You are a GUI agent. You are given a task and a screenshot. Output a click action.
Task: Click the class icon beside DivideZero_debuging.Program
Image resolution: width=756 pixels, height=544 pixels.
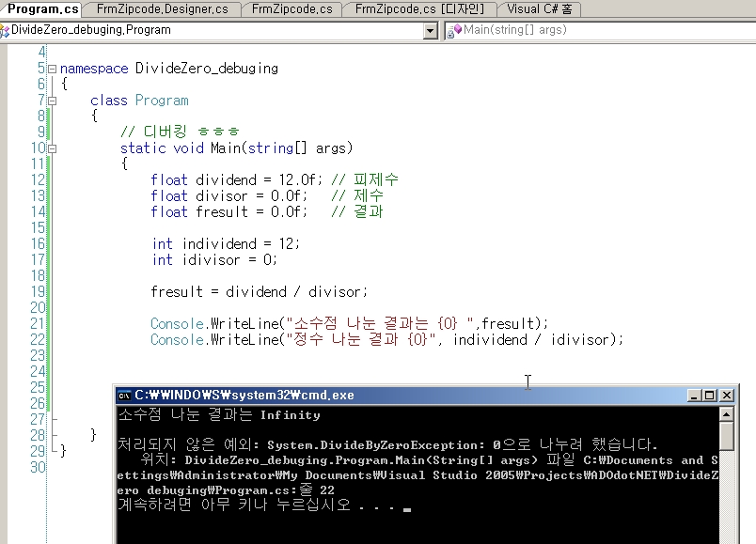click(x=5, y=31)
